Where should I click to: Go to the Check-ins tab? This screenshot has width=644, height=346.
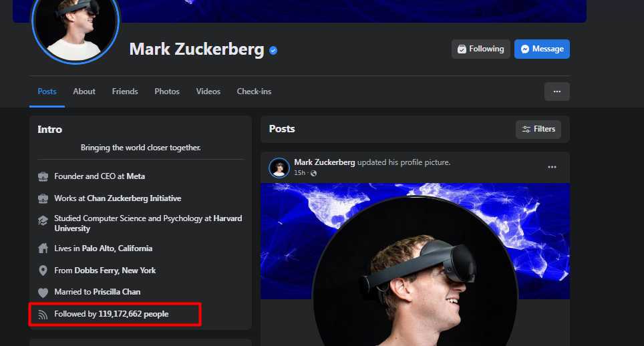[x=254, y=92]
